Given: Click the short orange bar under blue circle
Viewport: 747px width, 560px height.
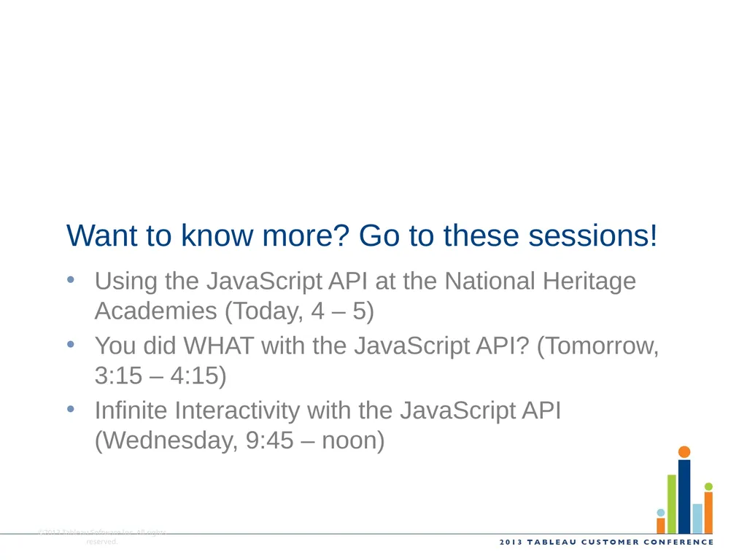Looking at the screenshot, I should [661, 526].
